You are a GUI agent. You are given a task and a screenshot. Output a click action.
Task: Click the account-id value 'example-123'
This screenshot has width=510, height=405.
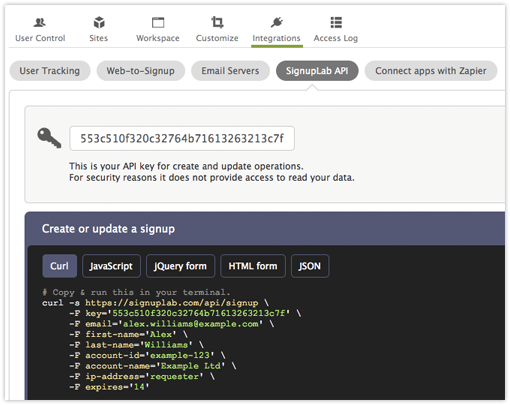click(x=180, y=355)
